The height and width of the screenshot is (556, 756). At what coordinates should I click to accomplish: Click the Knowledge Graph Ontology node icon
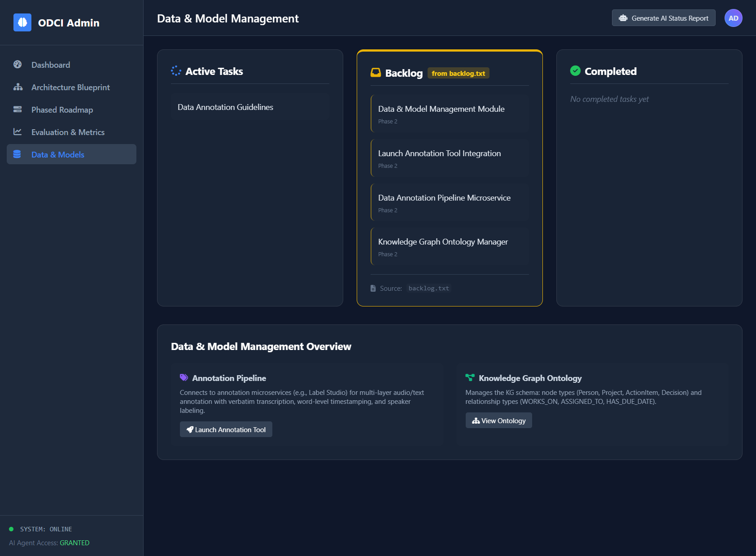pos(470,378)
